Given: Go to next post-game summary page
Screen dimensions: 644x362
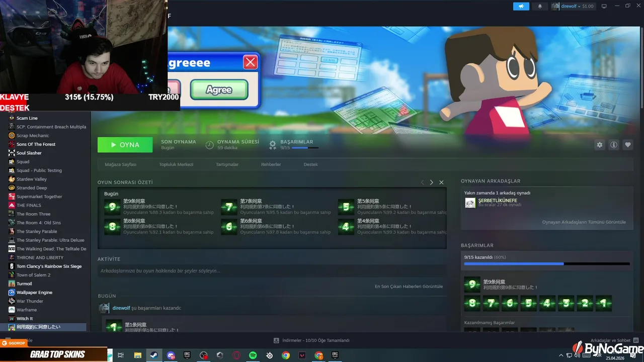Looking at the screenshot, I should tap(431, 182).
